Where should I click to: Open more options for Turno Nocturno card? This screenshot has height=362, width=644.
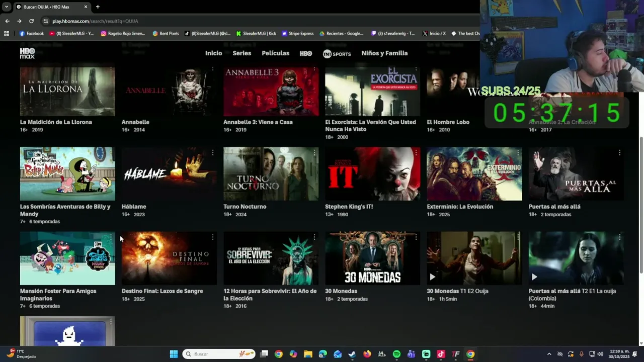tap(314, 152)
